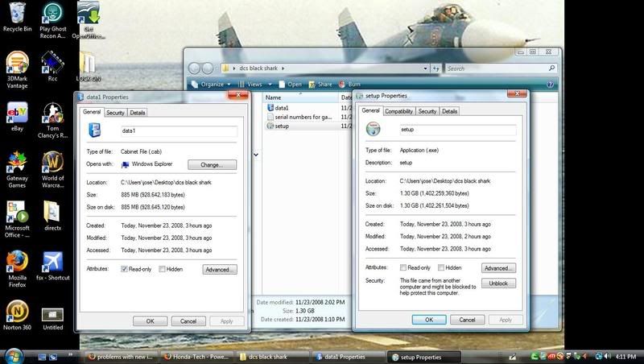Open Compatibility tab in setup Properties
This screenshot has height=364, width=644.
point(398,111)
